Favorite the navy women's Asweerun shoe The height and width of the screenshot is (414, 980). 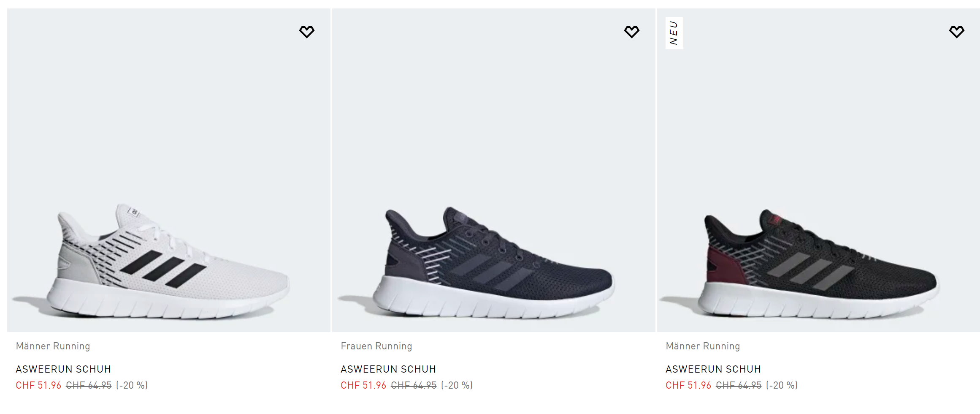[632, 32]
